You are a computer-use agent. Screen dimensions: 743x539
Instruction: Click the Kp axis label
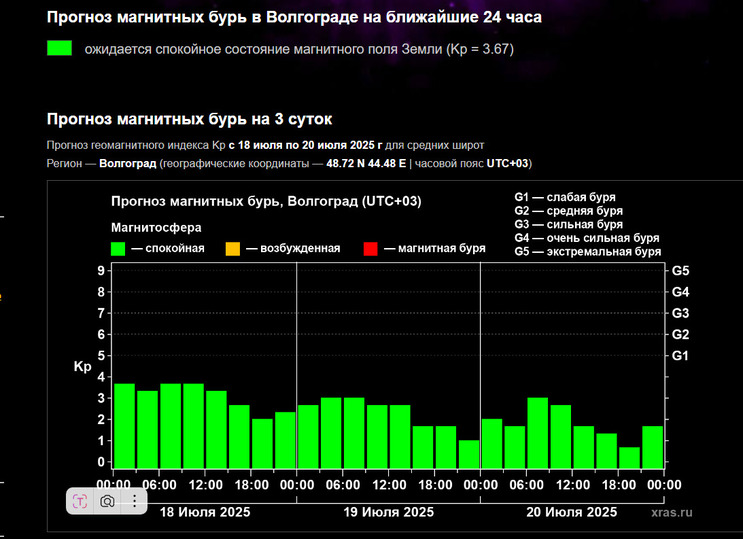[82, 367]
